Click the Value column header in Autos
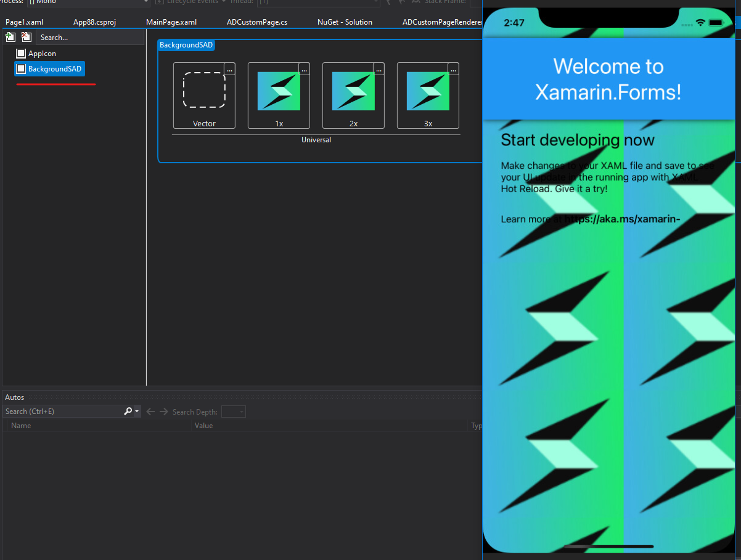The width and height of the screenshot is (741, 560). click(203, 426)
